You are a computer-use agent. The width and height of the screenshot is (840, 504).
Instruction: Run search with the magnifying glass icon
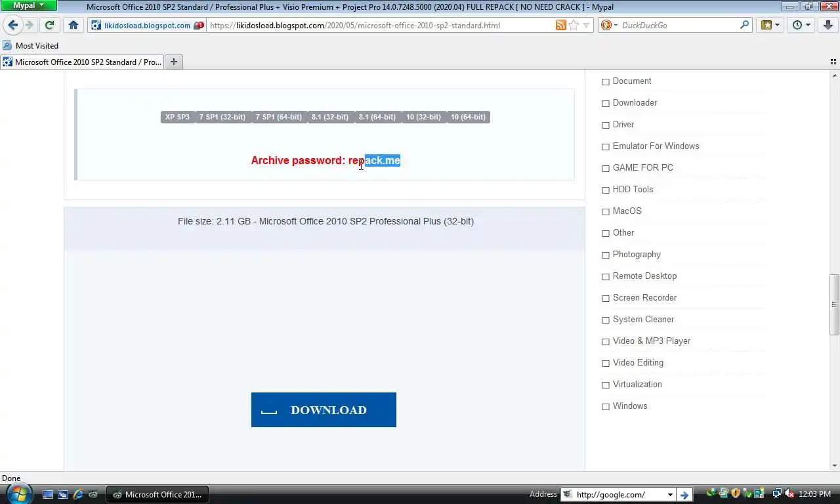[x=744, y=25]
